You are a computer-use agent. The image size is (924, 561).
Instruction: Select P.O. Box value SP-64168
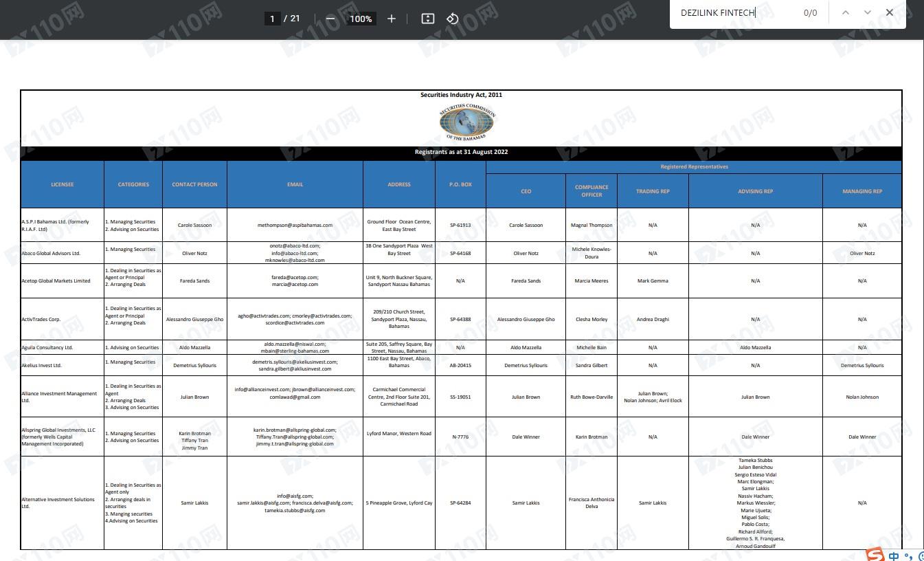460,253
